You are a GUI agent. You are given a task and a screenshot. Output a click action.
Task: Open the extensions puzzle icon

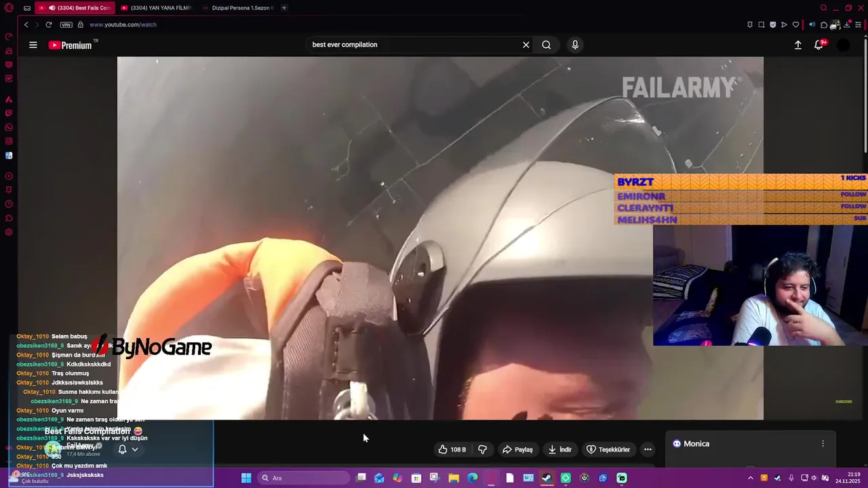click(x=824, y=24)
